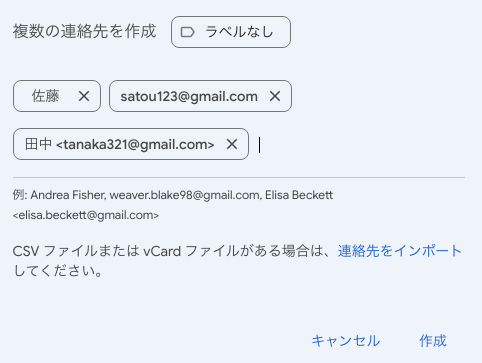Screen dimensions: 482x363
Task: Click the 複数の連絡先を作成 dialog heading
Action: [84, 31]
